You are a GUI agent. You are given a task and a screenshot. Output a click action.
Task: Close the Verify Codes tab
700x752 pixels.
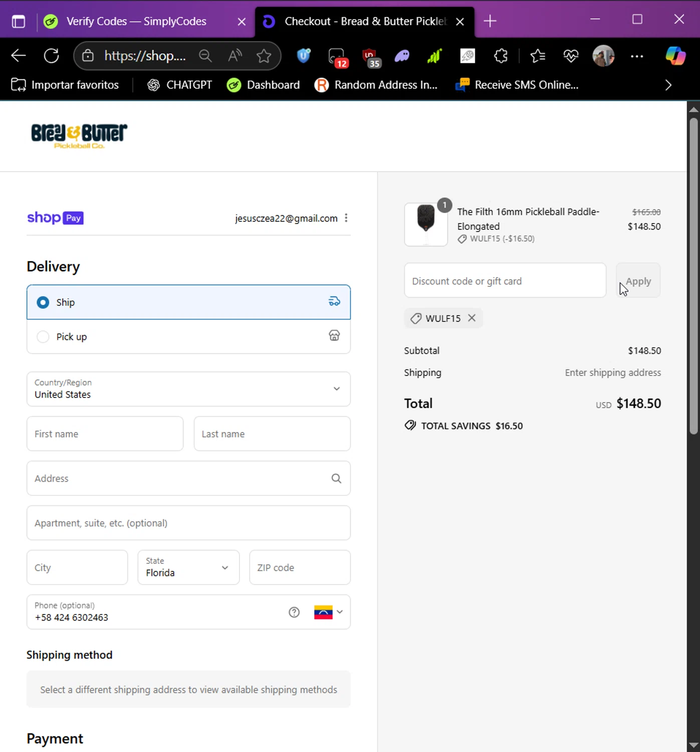[x=242, y=22]
